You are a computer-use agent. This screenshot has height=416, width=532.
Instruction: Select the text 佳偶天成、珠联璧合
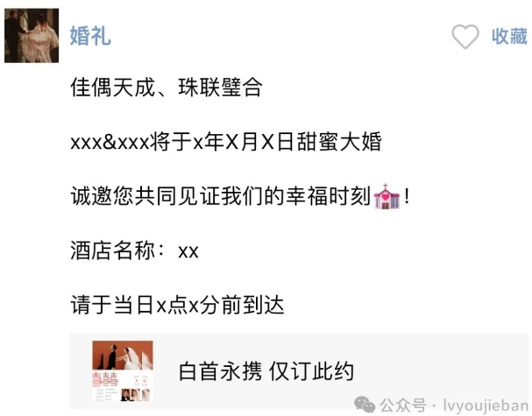click(x=167, y=88)
